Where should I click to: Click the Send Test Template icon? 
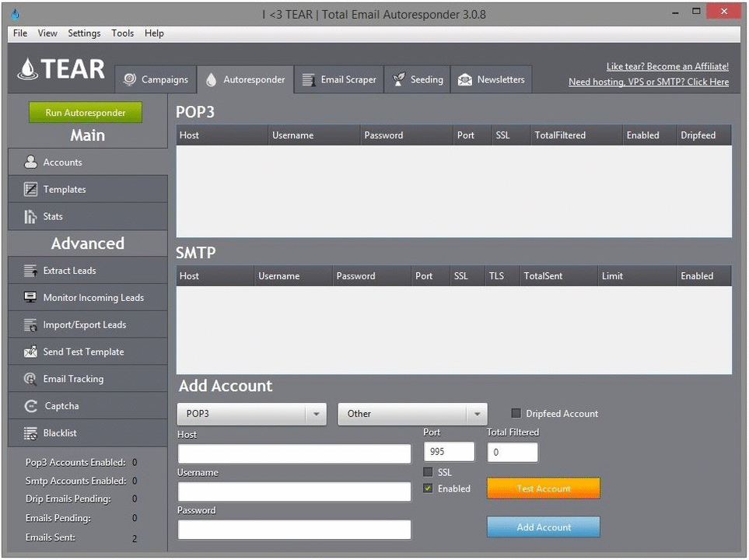tap(30, 352)
